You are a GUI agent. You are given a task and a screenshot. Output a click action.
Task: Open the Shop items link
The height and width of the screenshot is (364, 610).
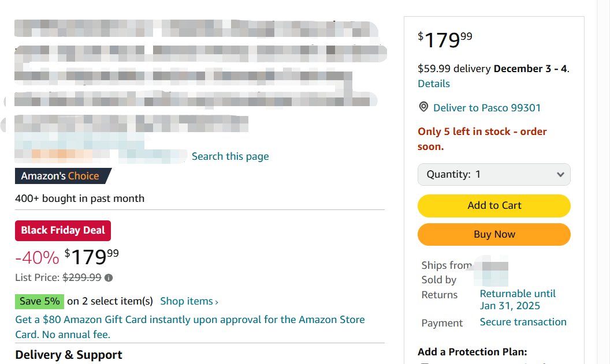pos(187,301)
